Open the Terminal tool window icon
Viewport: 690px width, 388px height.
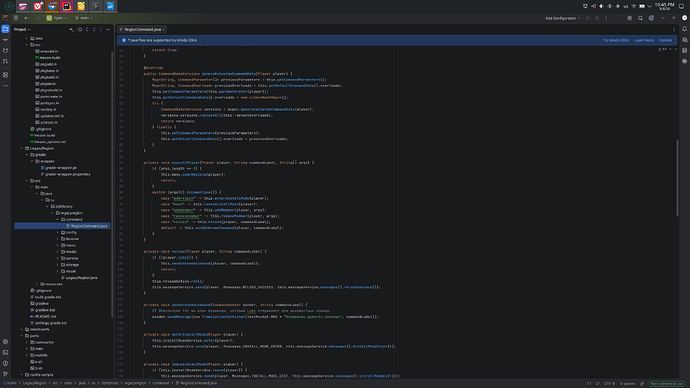[x=5, y=352]
